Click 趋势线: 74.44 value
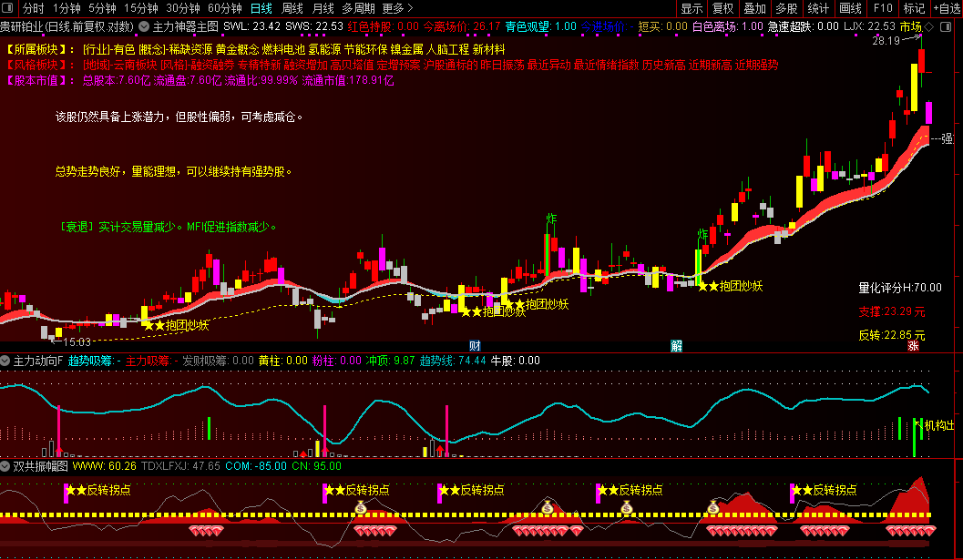This screenshot has width=963, height=560. (453, 361)
